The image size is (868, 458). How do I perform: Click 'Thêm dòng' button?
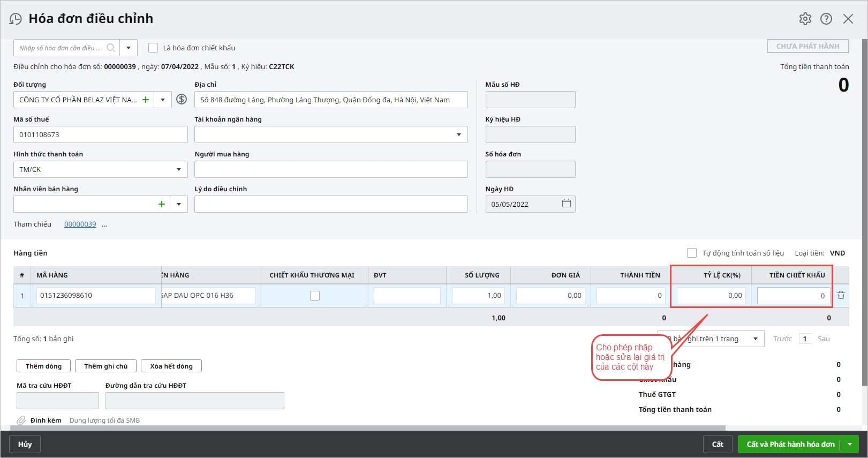click(x=44, y=366)
